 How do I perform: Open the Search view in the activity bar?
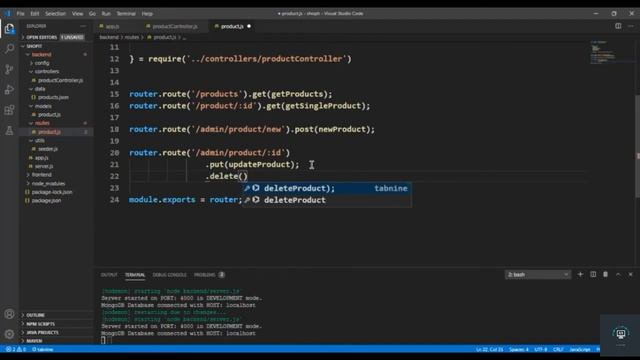click(x=9, y=49)
